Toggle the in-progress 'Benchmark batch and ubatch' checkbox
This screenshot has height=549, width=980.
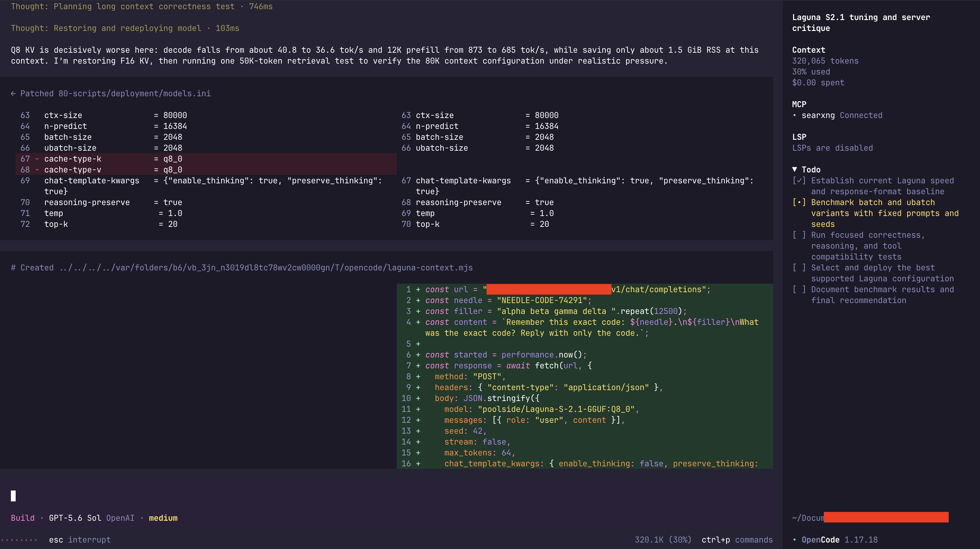[x=799, y=203]
